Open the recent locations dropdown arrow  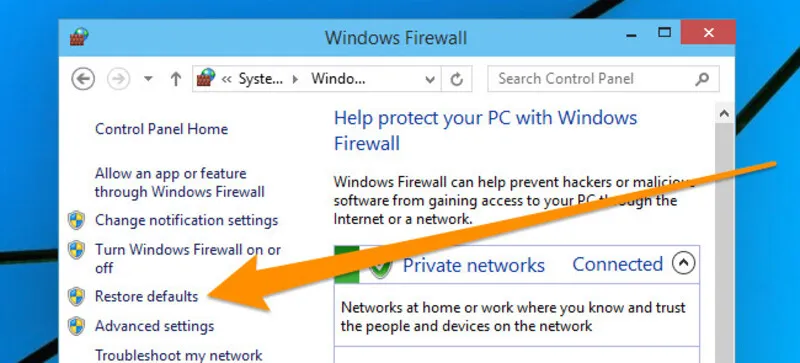point(148,79)
